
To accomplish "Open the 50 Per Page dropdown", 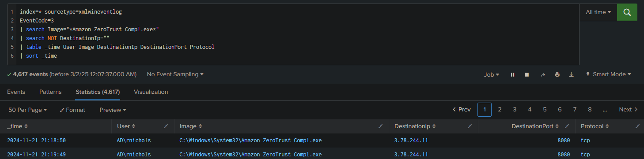I will [x=27, y=110].
